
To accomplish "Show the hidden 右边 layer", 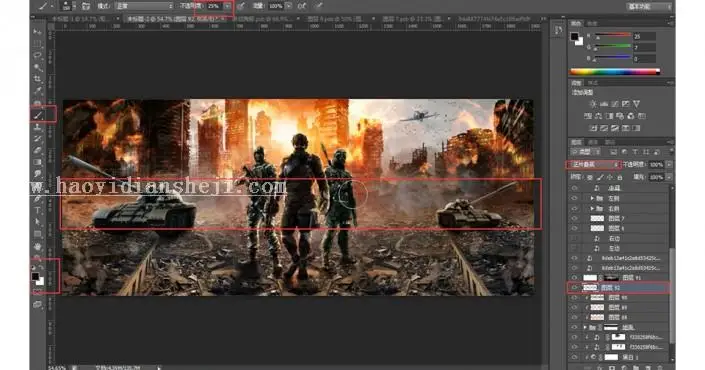I will (x=574, y=238).
